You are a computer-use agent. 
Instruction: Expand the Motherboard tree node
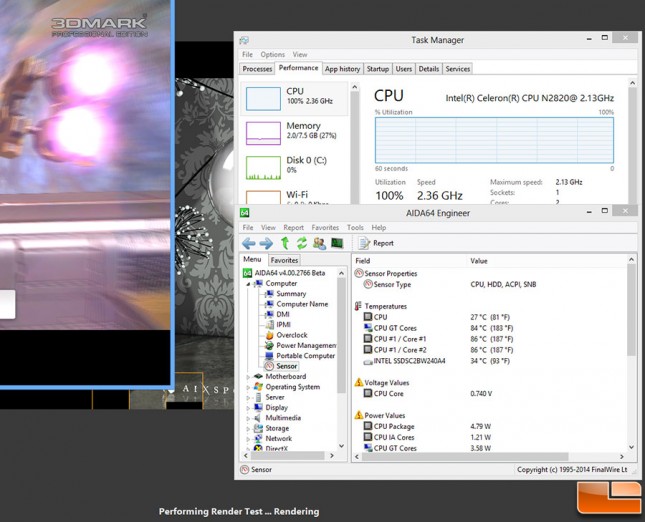pyautogui.click(x=248, y=377)
